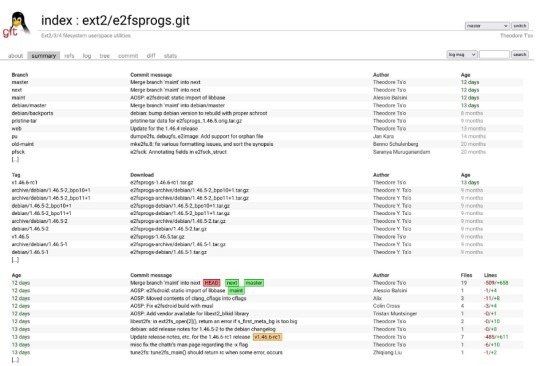Open 'Update for the 1.46.4 release' commit
Image resolution: width=536 pixels, height=366 pixels.
164,128
